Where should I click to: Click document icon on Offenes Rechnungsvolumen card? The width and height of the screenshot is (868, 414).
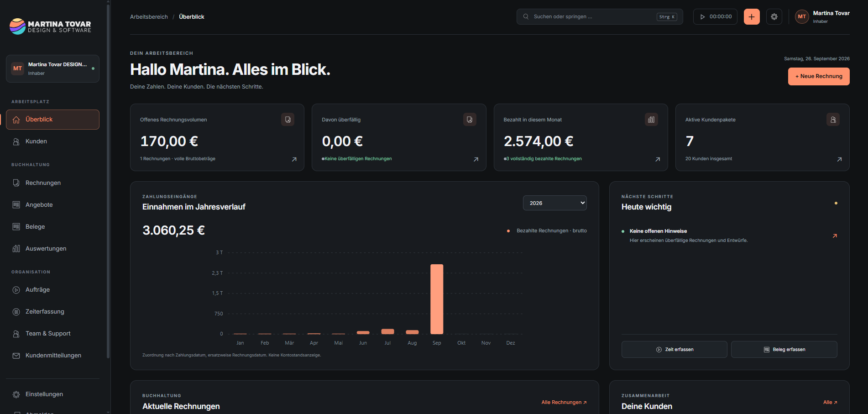coord(288,120)
